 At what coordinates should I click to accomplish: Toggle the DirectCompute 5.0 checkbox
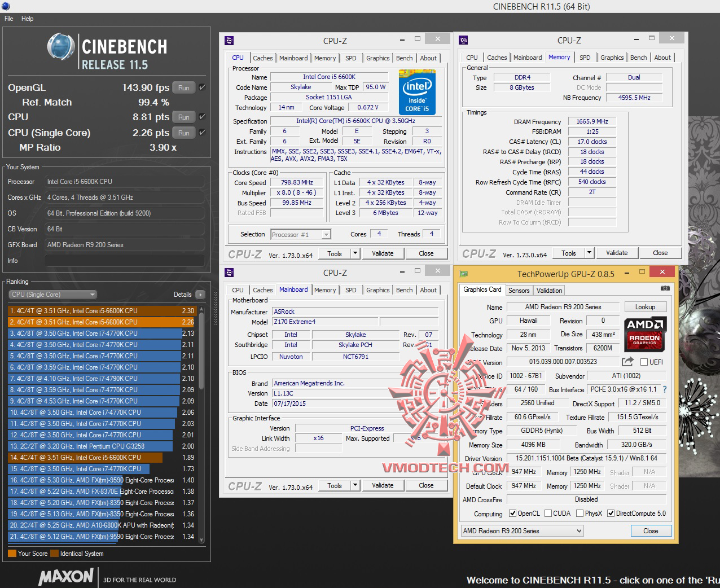pos(611,514)
